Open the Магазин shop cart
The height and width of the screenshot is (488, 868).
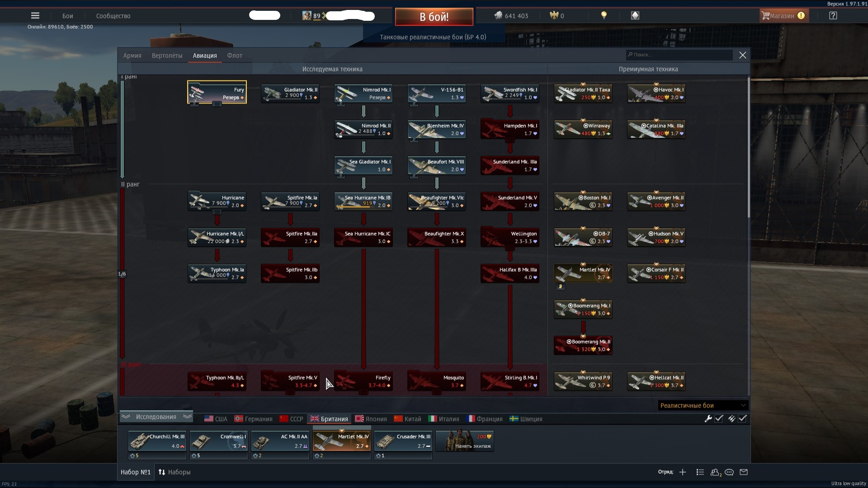click(x=783, y=16)
